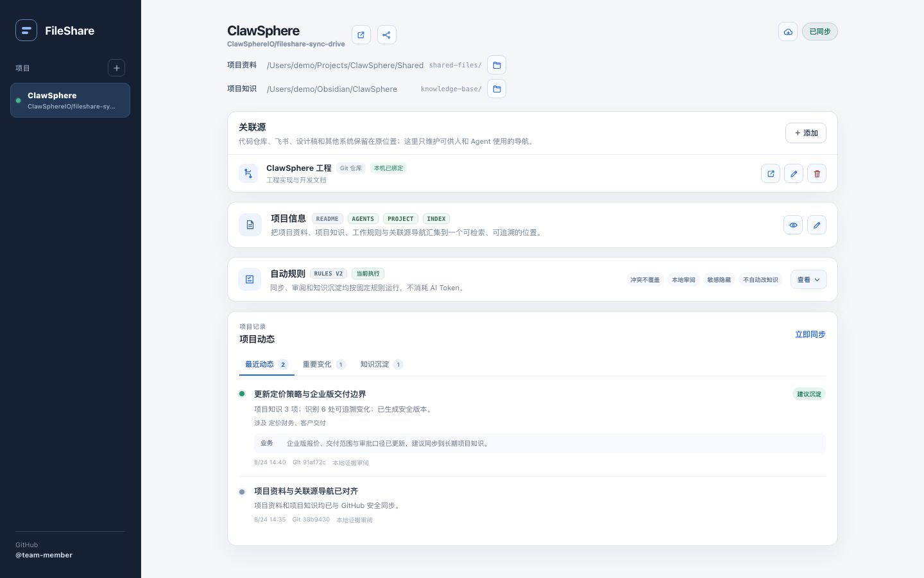The width and height of the screenshot is (924, 578).
Task: Edit 项目信息 with pencil icon
Action: coord(817,225)
